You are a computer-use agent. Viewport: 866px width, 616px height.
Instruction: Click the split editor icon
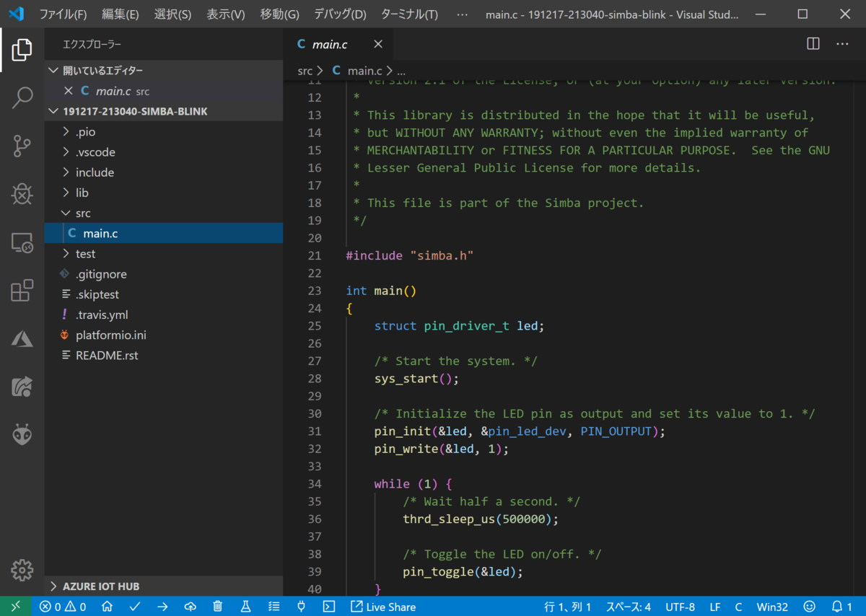click(813, 43)
